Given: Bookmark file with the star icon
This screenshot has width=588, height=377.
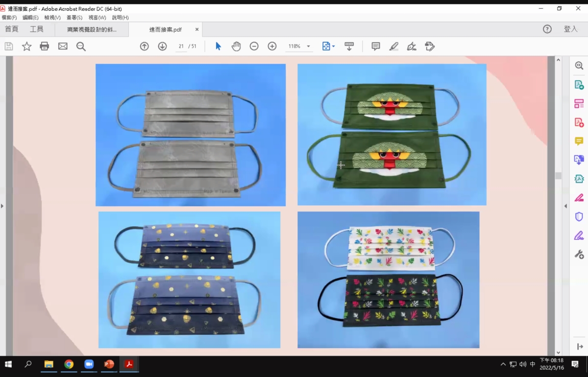Looking at the screenshot, I should click(x=26, y=47).
